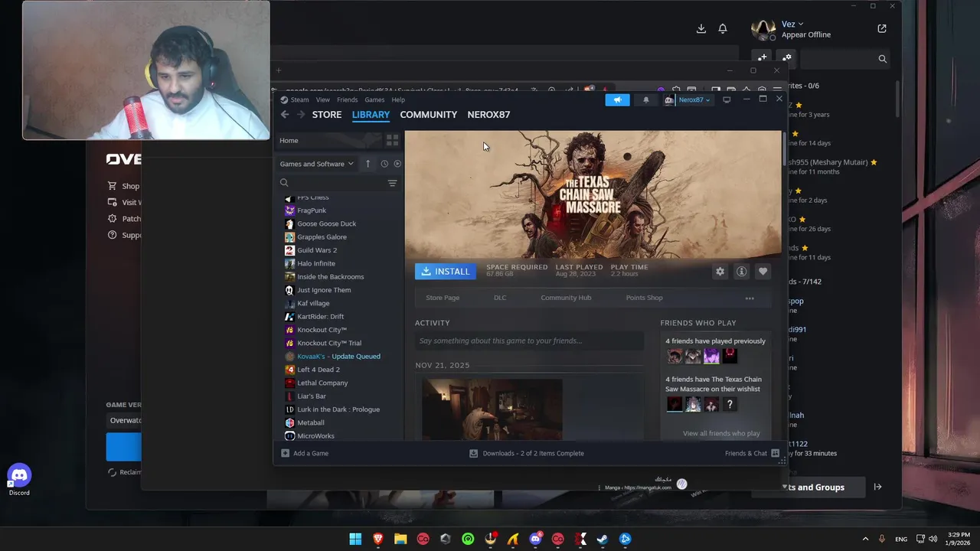The height and width of the screenshot is (551, 980).
Task: Show ready-to-play games filter icon
Action: [397, 164]
